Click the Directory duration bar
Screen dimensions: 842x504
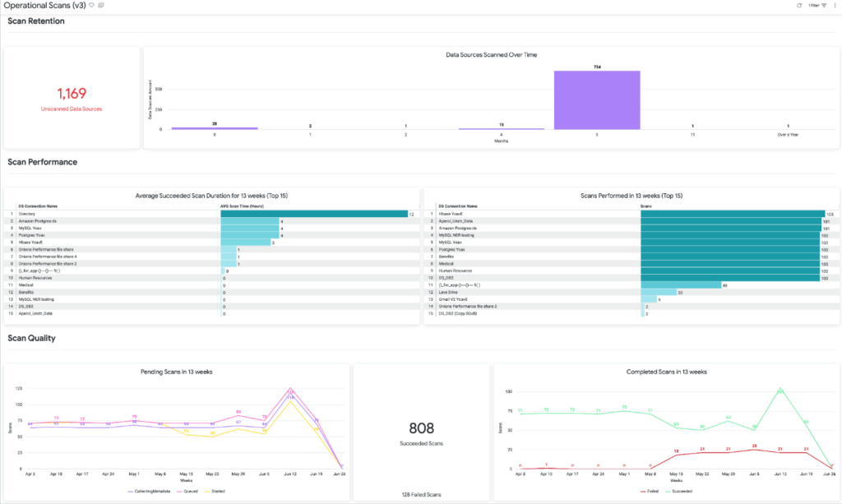tap(314, 214)
